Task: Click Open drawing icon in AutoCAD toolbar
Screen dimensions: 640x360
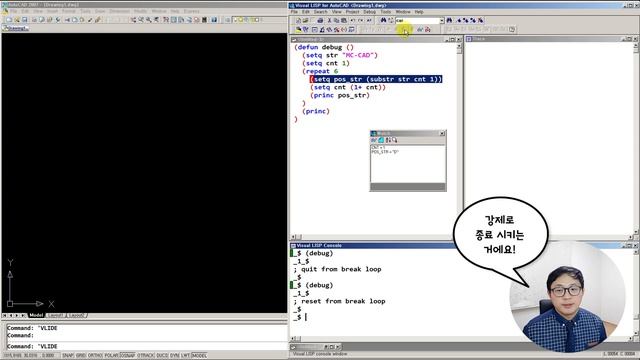Action: [17, 20]
